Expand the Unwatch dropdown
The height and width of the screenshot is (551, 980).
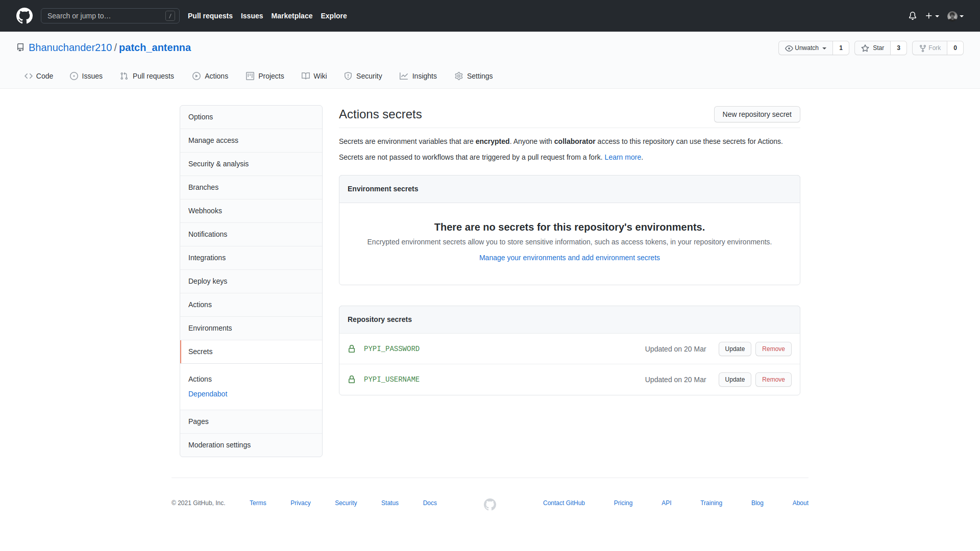pyautogui.click(x=805, y=48)
